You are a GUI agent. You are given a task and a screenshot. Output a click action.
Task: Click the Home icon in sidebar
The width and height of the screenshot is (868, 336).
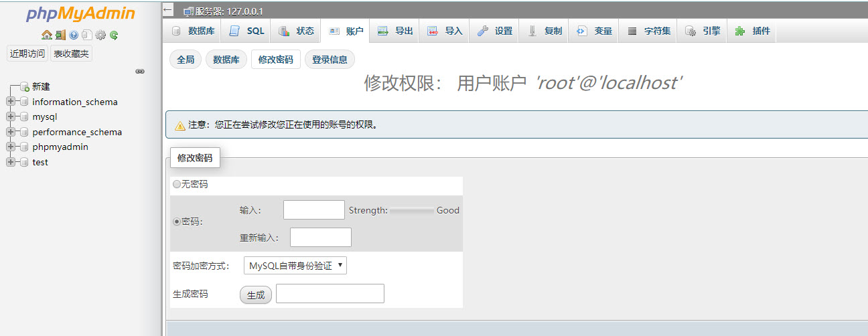pyautogui.click(x=46, y=35)
